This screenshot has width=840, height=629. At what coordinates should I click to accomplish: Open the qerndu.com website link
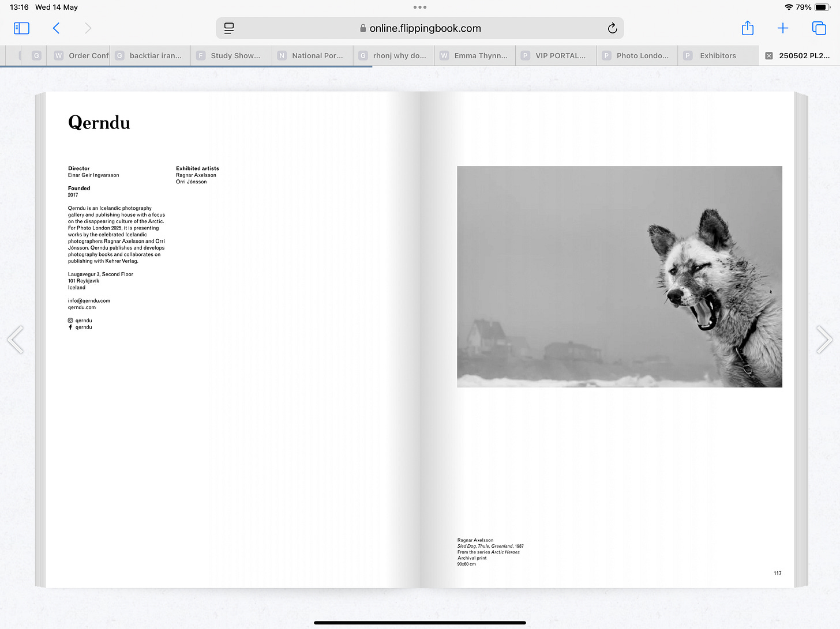pos(82,307)
